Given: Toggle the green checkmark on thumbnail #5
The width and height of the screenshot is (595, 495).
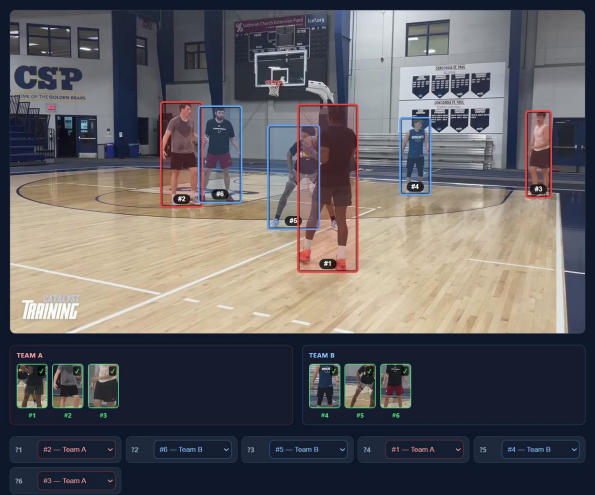Looking at the screenshot, I should coord(370,371).
